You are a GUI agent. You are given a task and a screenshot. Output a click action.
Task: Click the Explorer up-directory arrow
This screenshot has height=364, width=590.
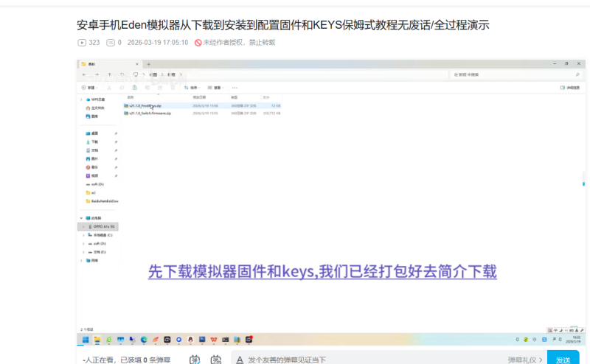tap(109, 74)
